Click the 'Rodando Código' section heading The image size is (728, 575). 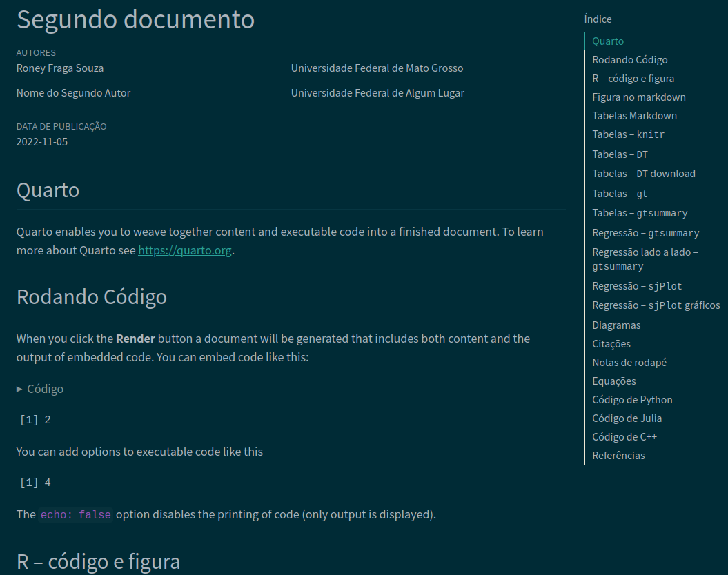coord(92,296)
